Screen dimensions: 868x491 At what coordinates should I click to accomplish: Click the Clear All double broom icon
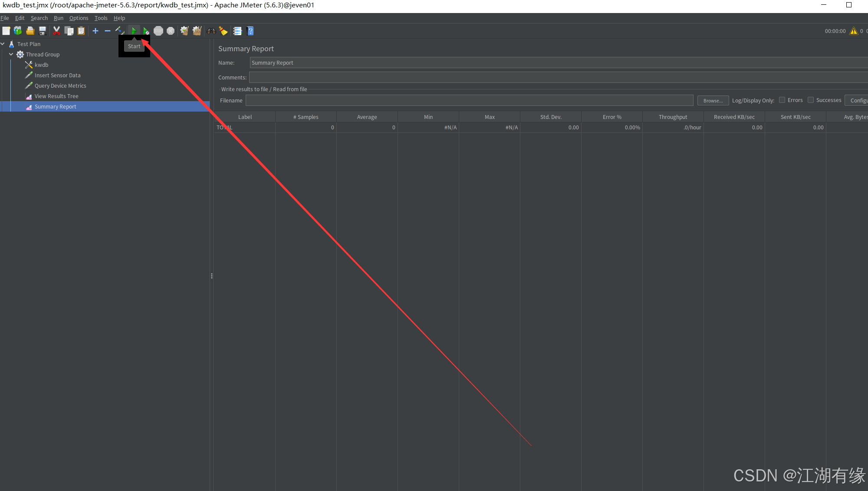click(197, 31)
